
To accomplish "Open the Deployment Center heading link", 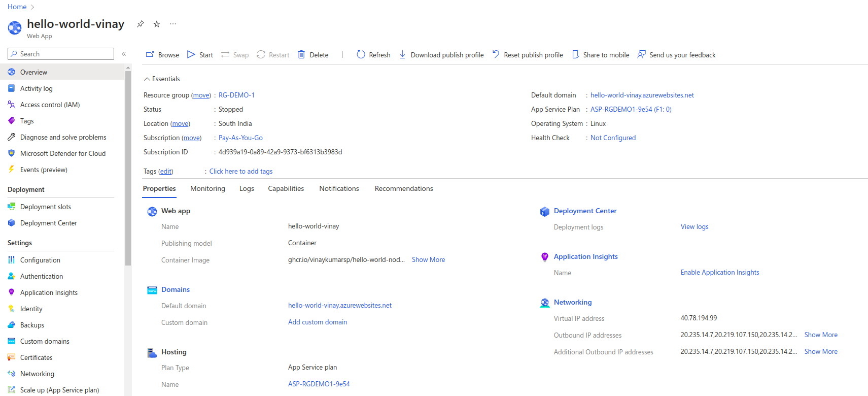I will coord(585,211).
